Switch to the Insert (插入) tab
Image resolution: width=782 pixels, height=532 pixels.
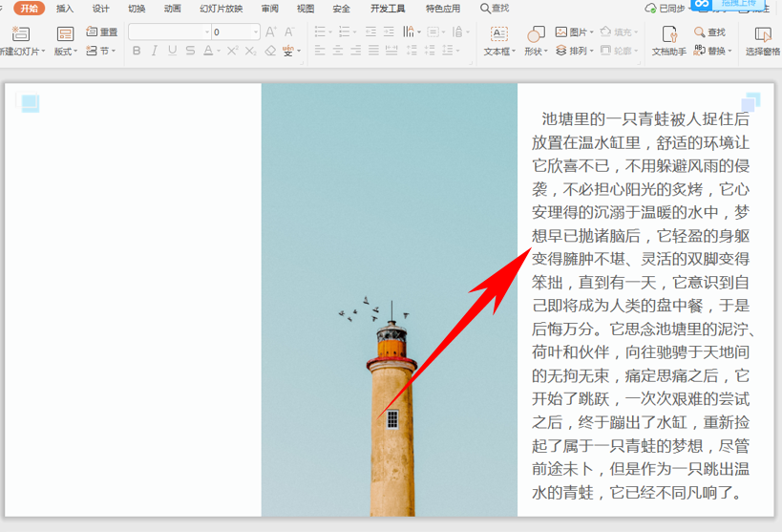coord(65,9)
